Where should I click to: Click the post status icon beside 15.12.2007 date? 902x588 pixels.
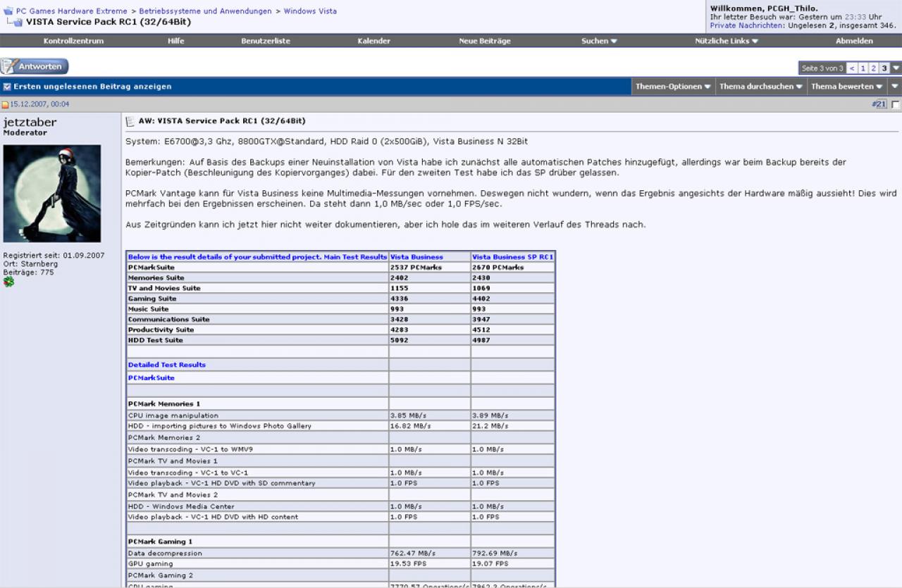pos(5,104)
